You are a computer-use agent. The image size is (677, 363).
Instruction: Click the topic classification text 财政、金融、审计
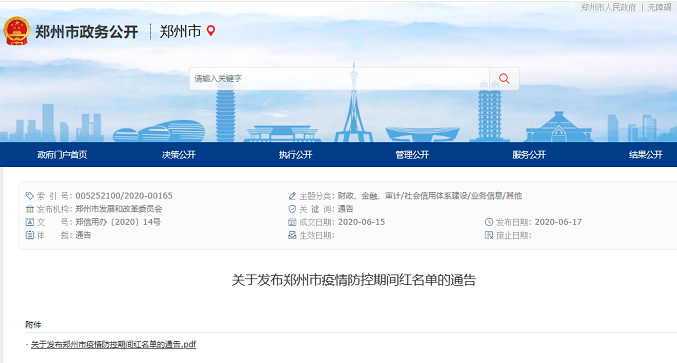point(369,196)
